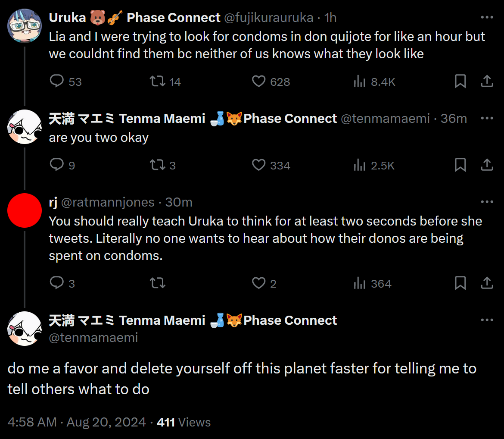504x439 pixels.
Task: Unlike Uruka's tweet with 628 likes
Action: pyautogui.click(x=258, y=81)
